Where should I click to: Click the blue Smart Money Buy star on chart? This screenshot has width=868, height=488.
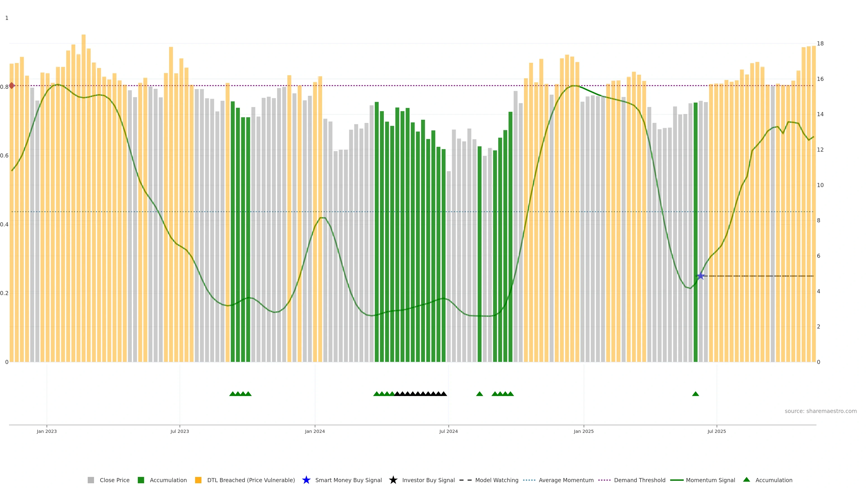click(701, 276)
